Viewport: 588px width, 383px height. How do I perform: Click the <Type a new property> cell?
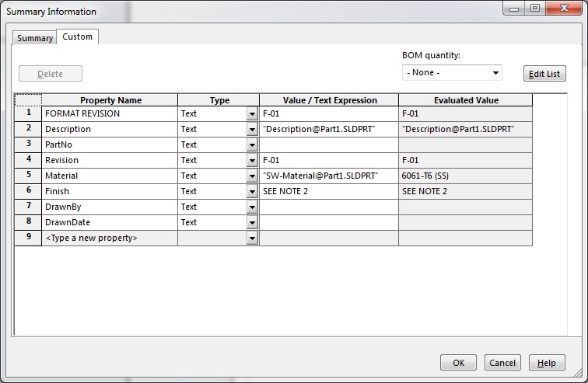110,238
